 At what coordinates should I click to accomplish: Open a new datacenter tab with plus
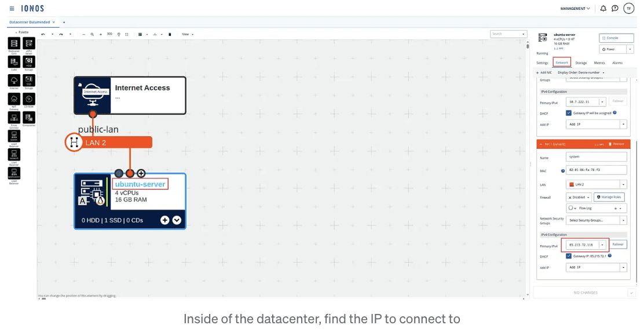point(64,22)
